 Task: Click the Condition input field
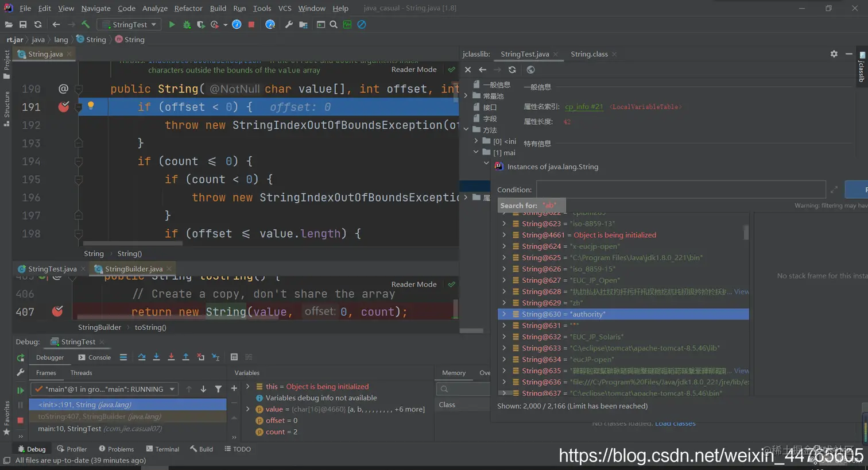pos(681,190)
